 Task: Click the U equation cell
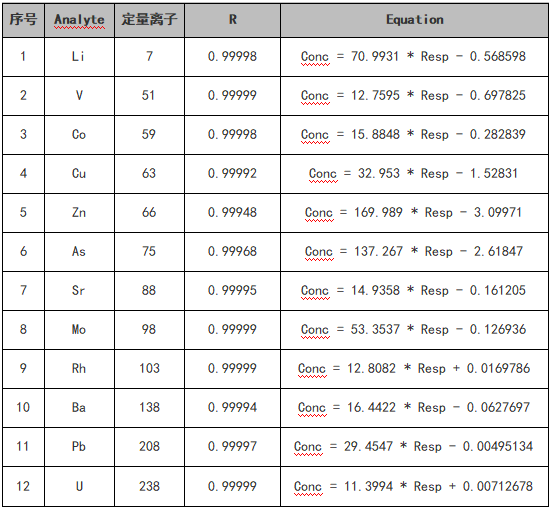pos(414,487)
